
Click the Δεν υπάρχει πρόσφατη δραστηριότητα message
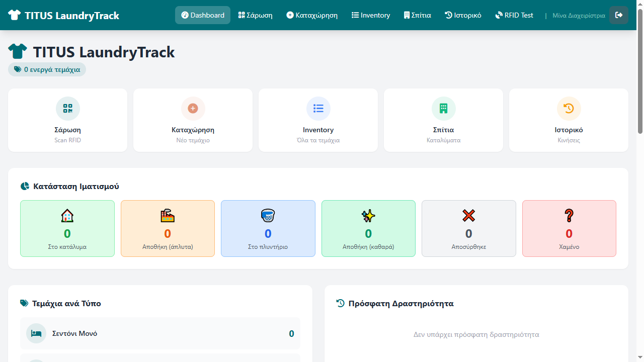click(x=476, y=334)
